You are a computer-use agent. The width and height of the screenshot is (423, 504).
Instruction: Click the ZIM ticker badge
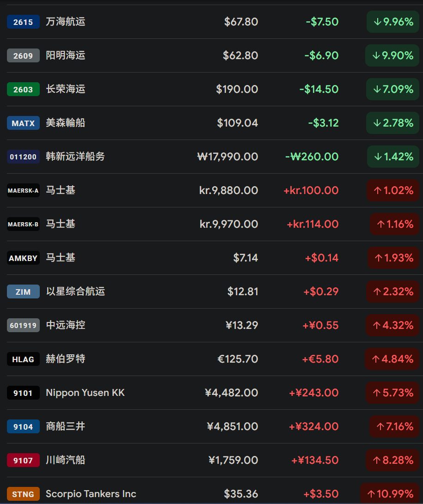tap(23, 292)
